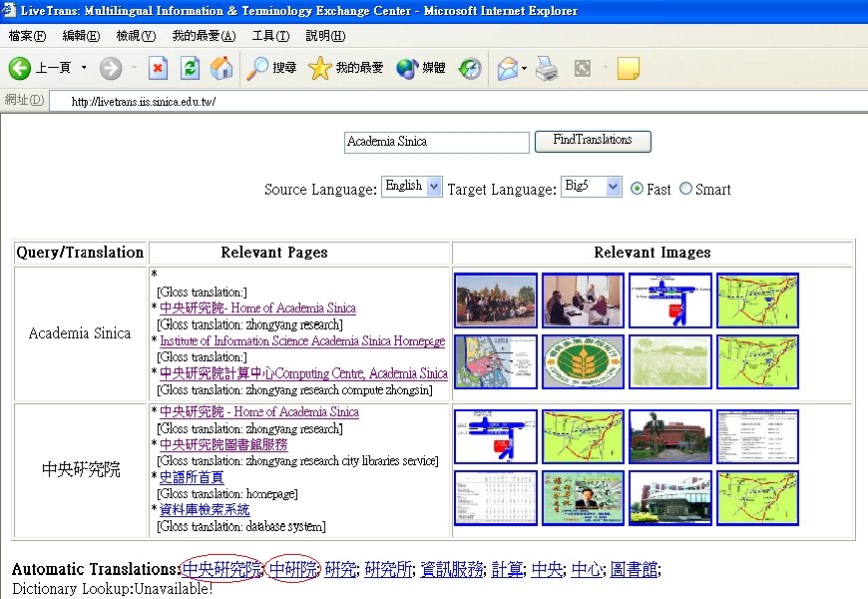Viewport: 868px width, 599px height.
Task: Click the Forward arrow icon
Action: pos(111,68)
